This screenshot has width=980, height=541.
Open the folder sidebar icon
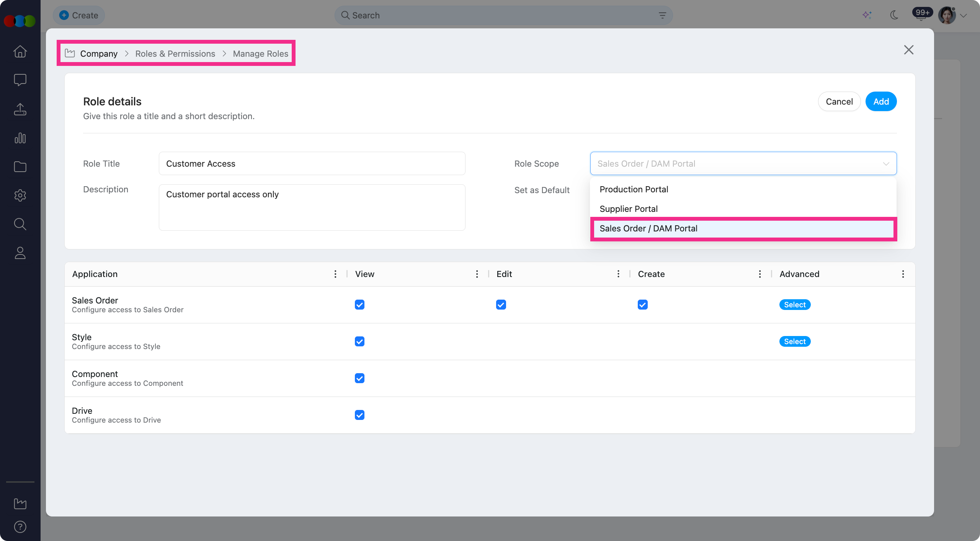click(20, 167)
